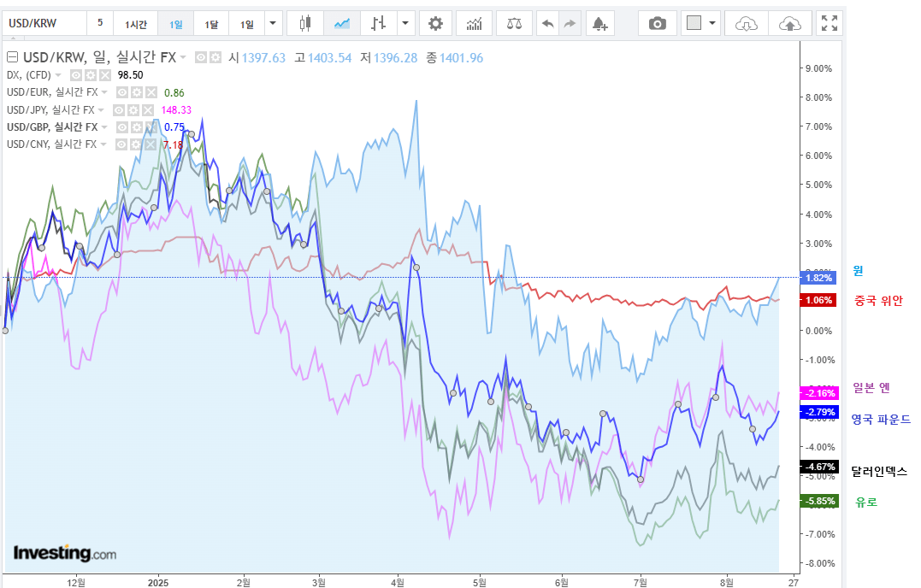The width and height of the screenshot is (921, 588).
Task: Select the candlestick chart type icon
Action: click(305, 24)
